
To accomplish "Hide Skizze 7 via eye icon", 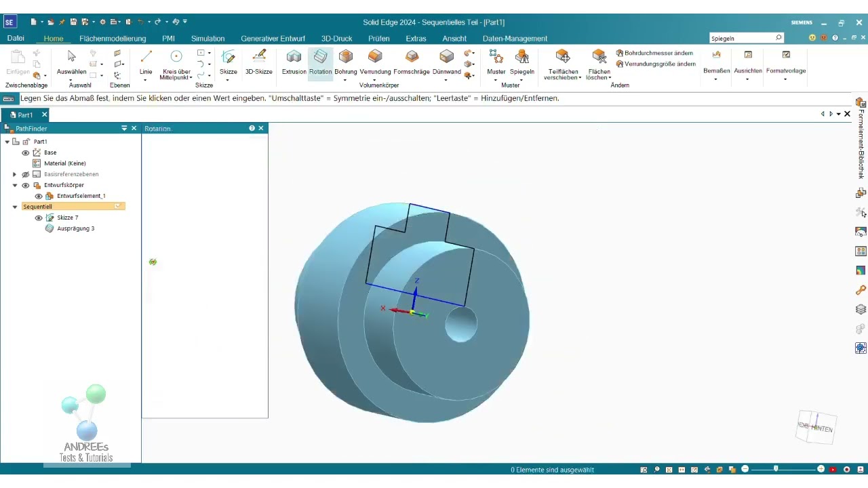I will click(39, 218).
